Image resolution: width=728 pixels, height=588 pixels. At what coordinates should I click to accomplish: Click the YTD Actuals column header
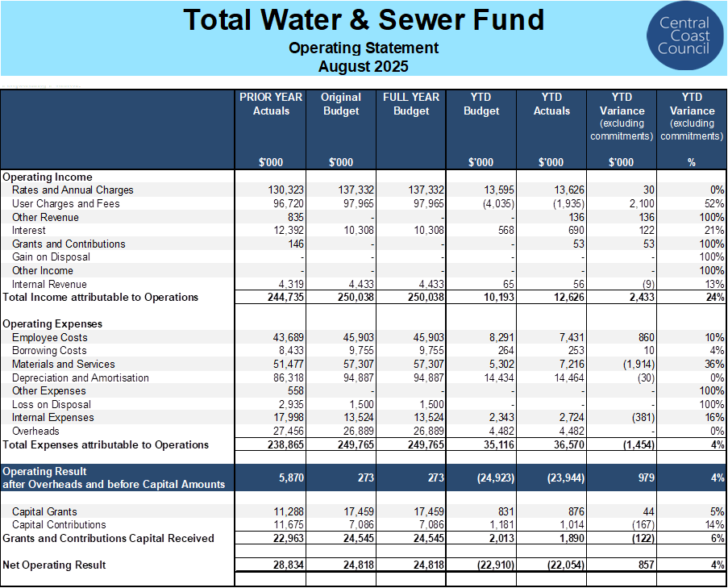[551, 104]
